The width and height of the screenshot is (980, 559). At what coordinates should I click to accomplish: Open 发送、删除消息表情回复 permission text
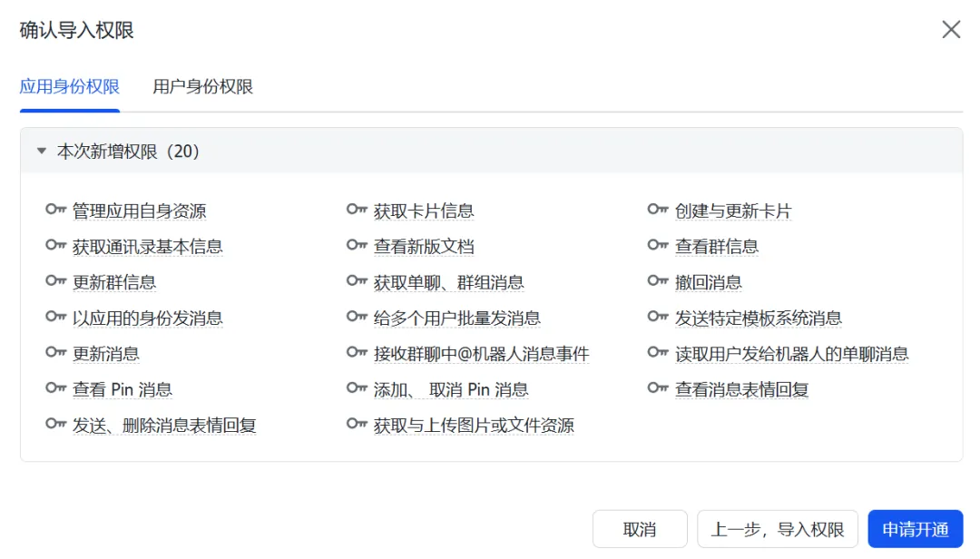point(164,425)
